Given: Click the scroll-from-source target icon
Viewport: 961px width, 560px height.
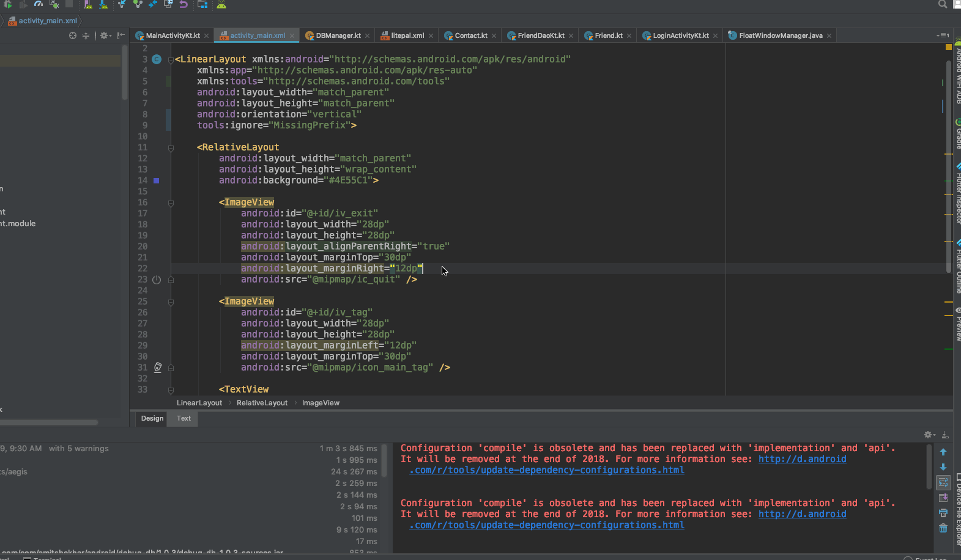Looking at the screenshot, I should tap(73, 35).
